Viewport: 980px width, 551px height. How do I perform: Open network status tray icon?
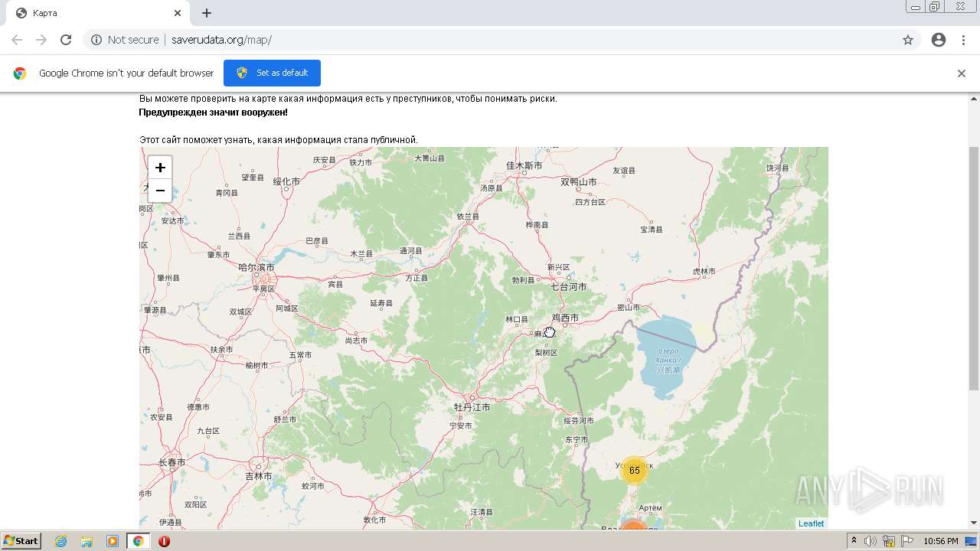point(889,541)
